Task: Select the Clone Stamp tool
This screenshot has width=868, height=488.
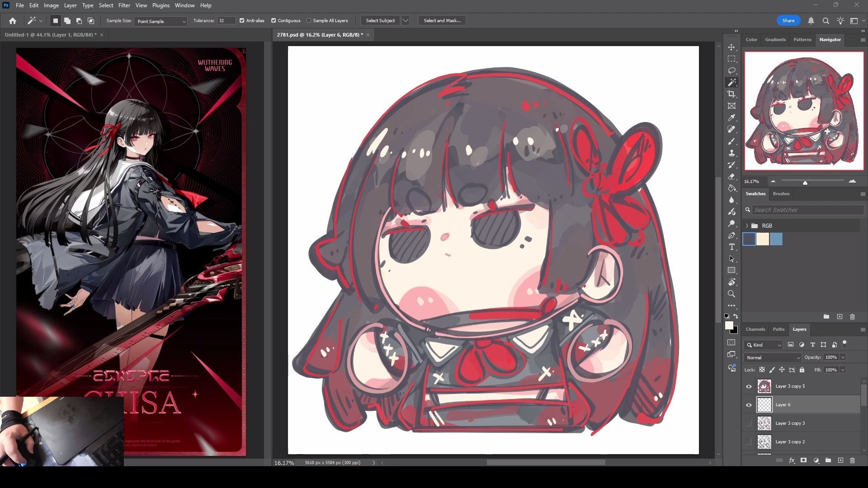Action: tap(731, 153)
